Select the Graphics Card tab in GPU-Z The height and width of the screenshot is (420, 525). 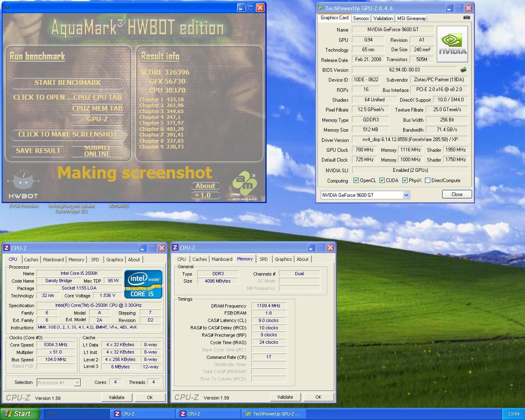(334, 18)
